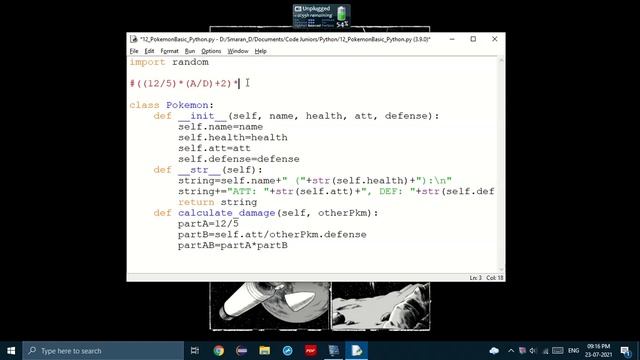640x360 pixels.
Task: Click the 'Ln: 3' status bar indicator
Action: [x=476, y=278]
